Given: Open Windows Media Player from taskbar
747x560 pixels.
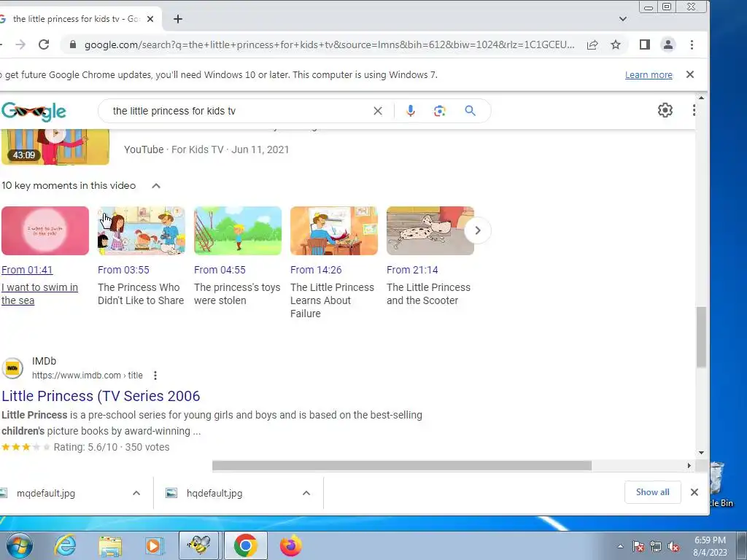Looking at the screenshot, I should click(x=155, y=545).
